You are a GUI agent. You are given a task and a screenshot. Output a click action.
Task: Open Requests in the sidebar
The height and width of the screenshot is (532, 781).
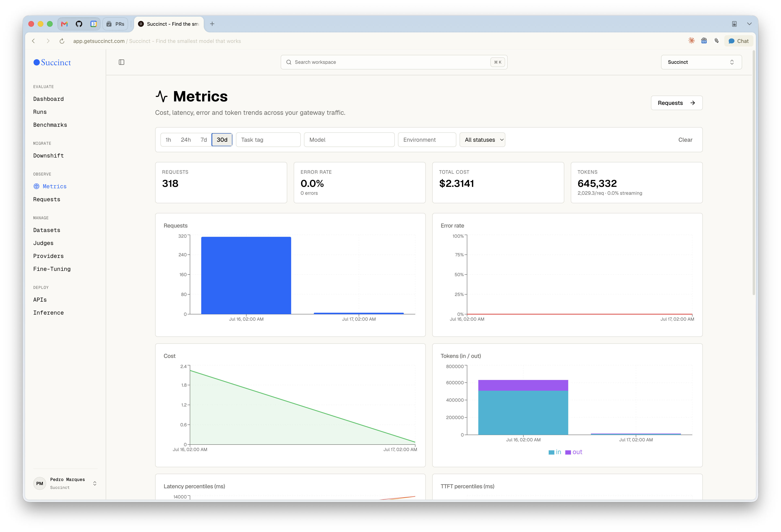coord(47,199)
